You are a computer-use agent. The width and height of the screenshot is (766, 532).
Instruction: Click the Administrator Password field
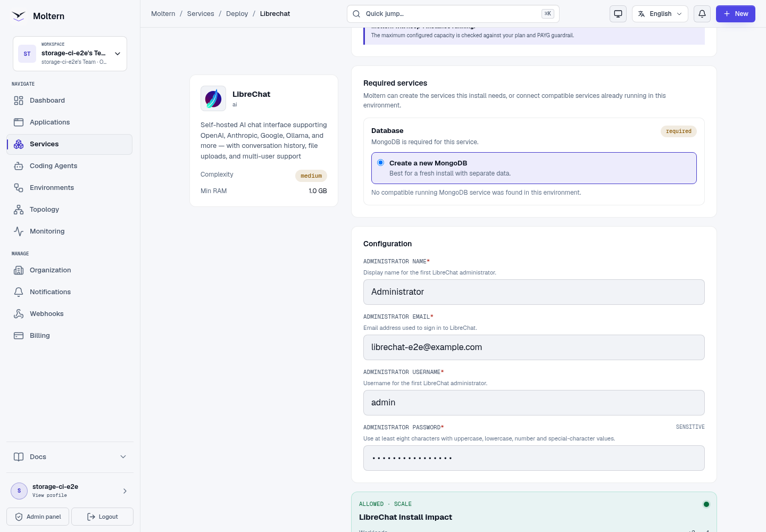coord(534,458)
